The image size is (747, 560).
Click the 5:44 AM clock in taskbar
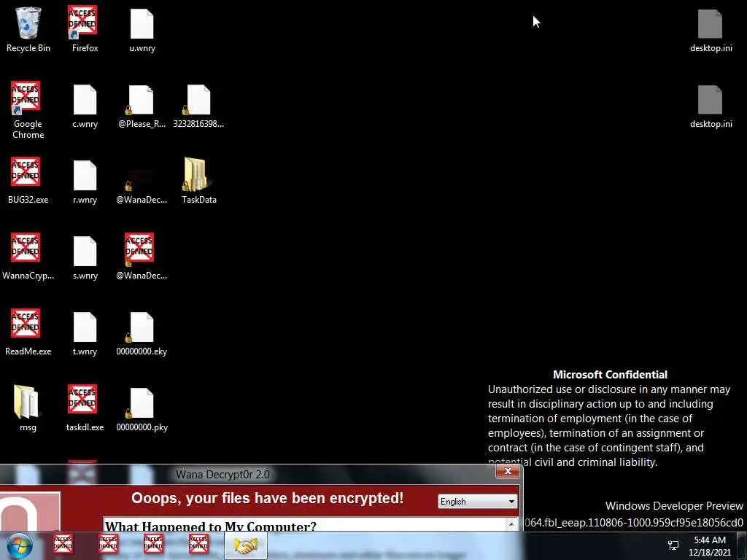click(x=709, y=540)
